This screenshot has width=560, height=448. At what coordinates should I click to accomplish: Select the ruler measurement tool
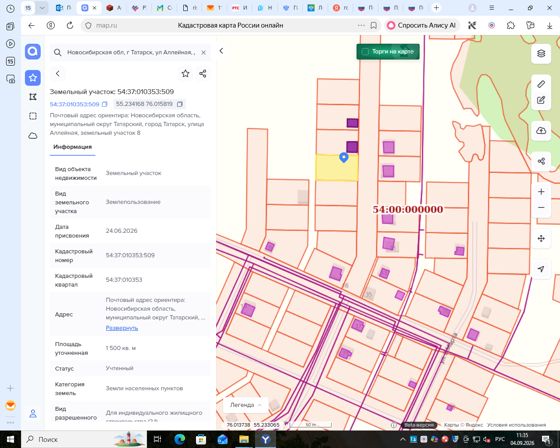(541, 84)
